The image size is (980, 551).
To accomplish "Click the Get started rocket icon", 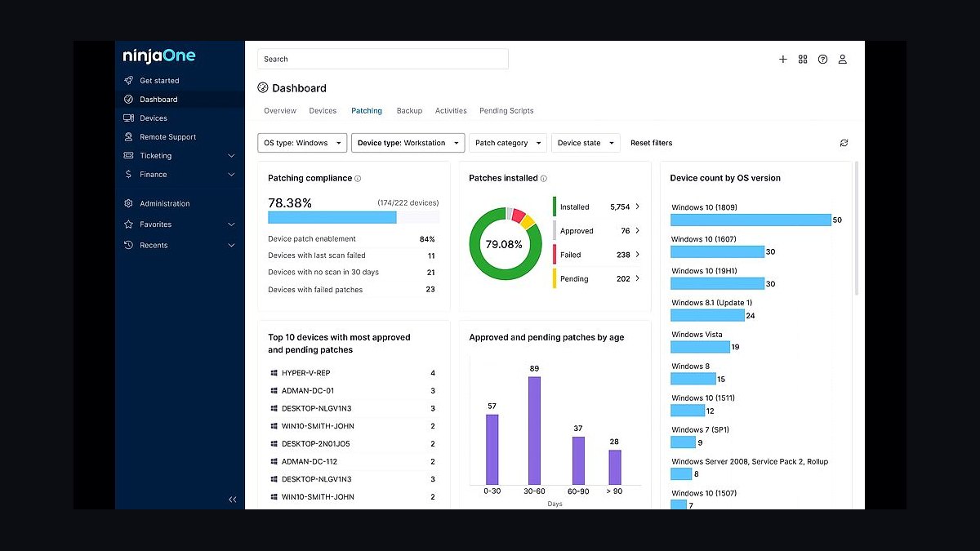I will pyautogui.click(x=128, y=81).
